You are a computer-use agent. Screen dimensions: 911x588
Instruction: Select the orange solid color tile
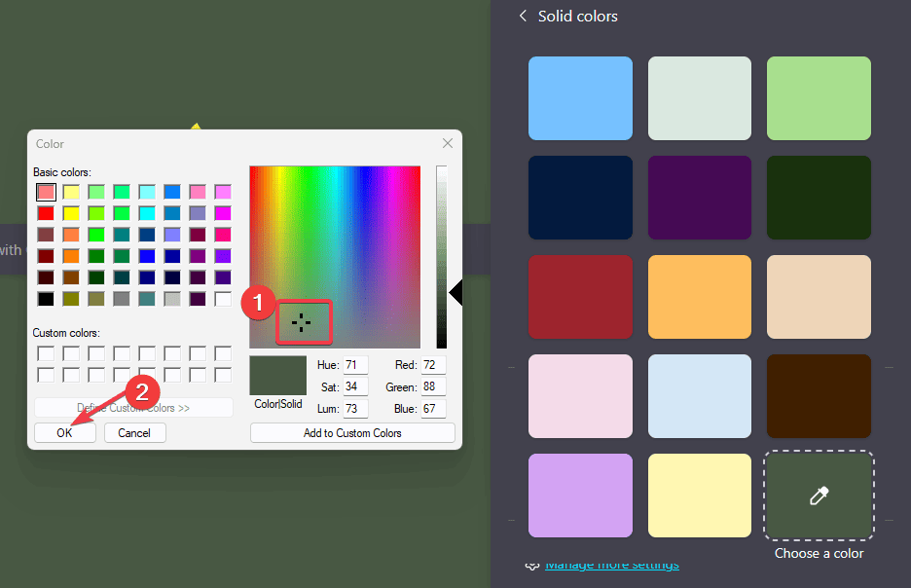pyautogui.click(x=700, y=297)
